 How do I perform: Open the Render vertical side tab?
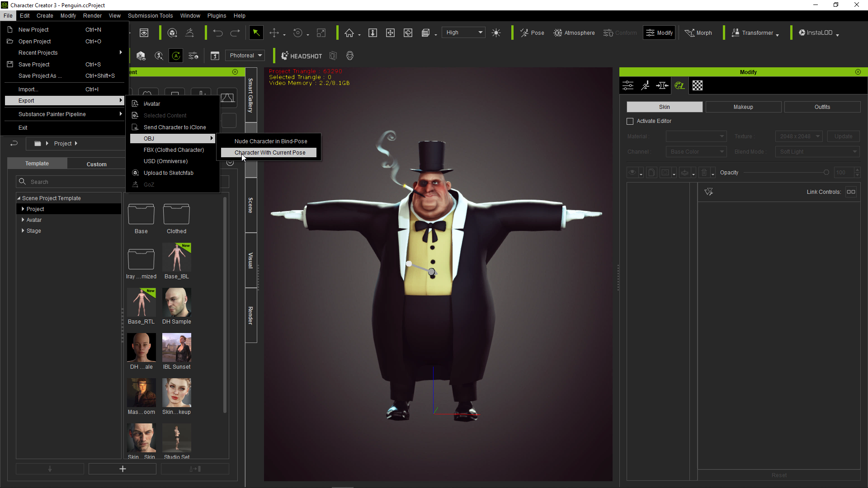pyautogui.click(x=251, y=315)
